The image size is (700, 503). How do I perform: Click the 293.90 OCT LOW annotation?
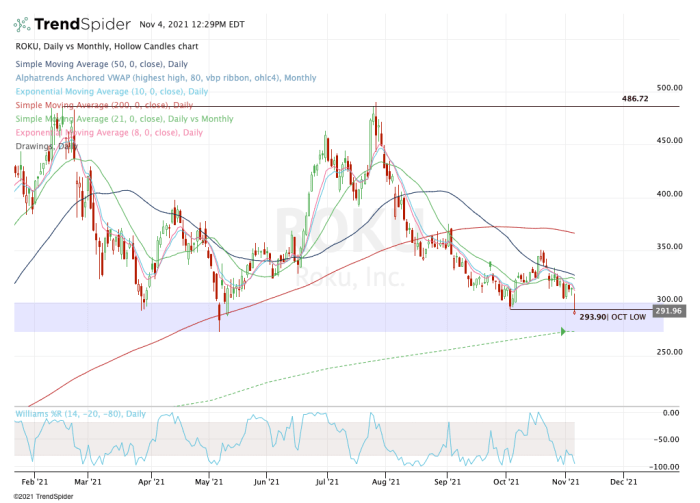[x=612, y=317]
